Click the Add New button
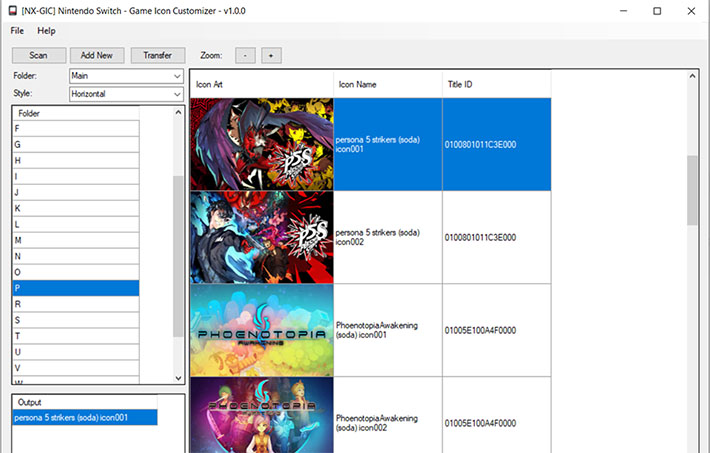 (x=97, y=55)
